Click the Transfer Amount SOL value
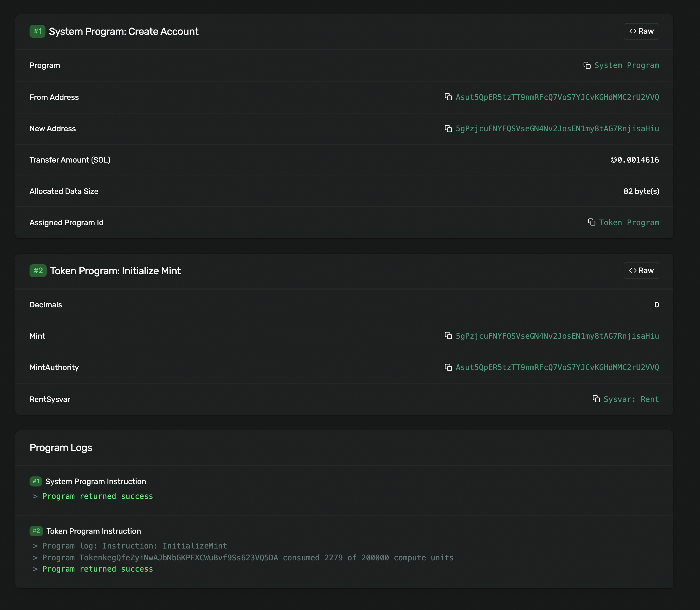700x610 pixels. pyautogui.click(x=634, y=160)
